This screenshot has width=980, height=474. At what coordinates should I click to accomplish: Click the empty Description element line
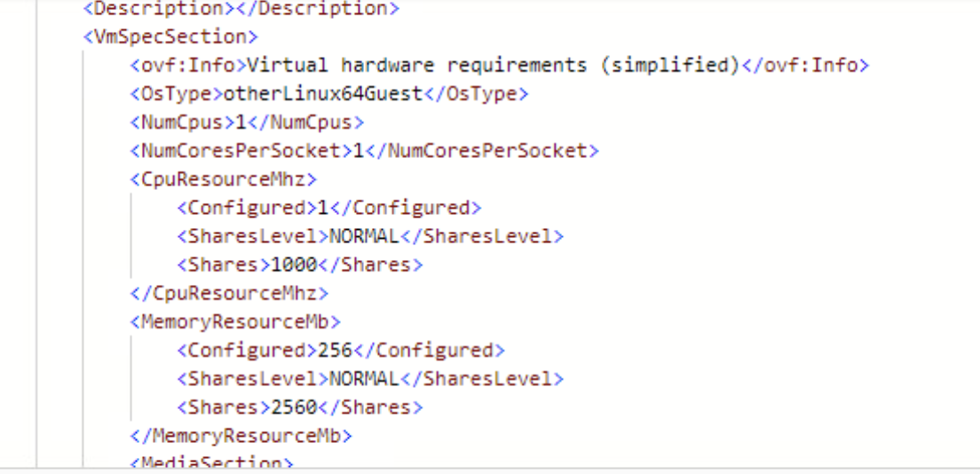click(x=240, y=9)
